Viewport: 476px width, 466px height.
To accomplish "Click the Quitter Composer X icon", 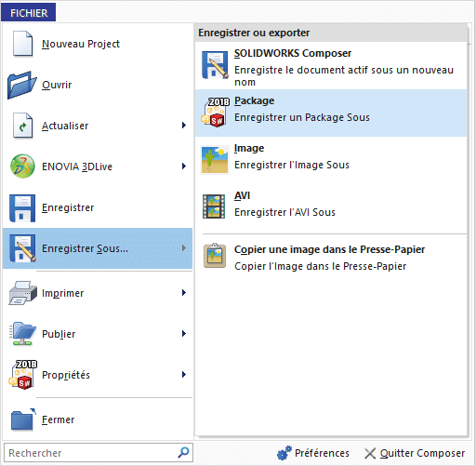I will tap(370, 453).
